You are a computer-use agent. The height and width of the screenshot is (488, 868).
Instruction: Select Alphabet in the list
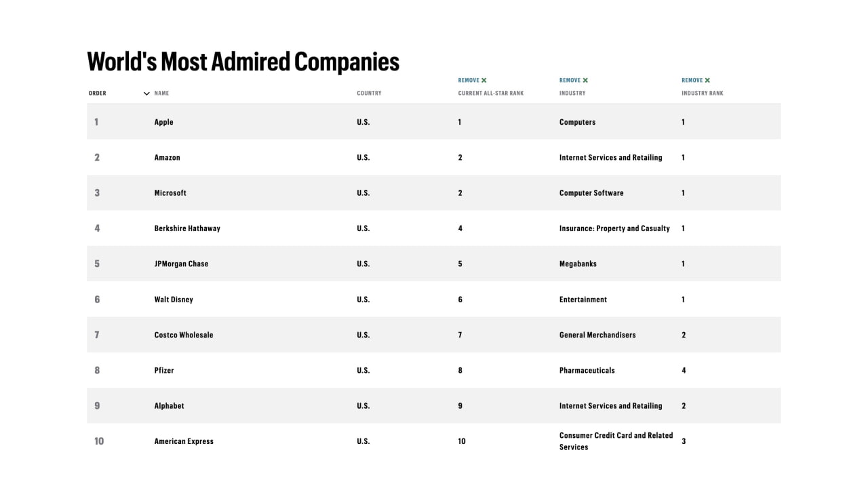169,406
